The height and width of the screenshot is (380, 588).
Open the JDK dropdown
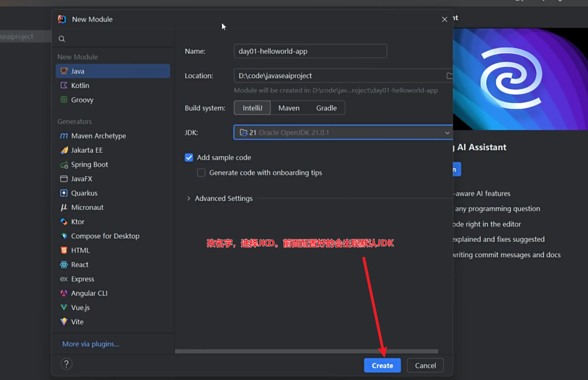point(343,133)
